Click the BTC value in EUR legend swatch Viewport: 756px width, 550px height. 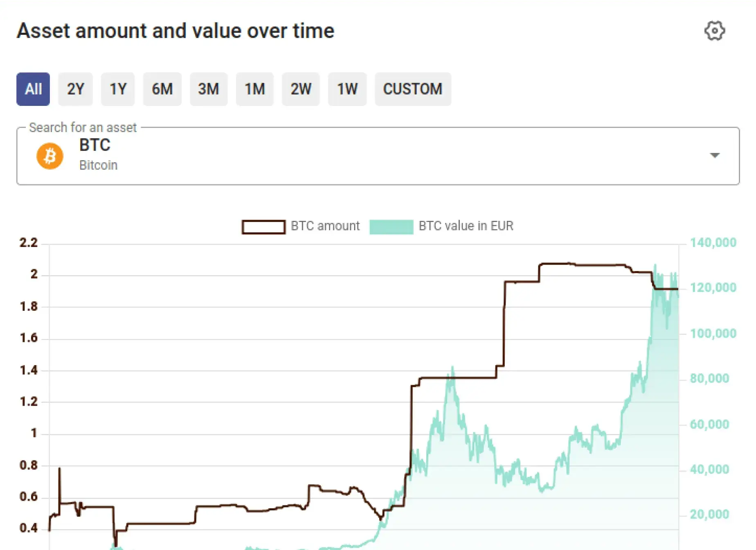pyautogui.click(x=391, y=227)
